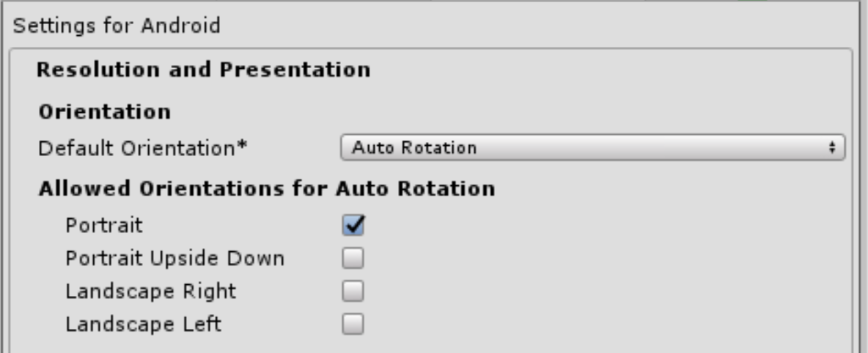Uncheck the Portrait orientation checkbox
This screenshot has width=868, height=353.
353,226
